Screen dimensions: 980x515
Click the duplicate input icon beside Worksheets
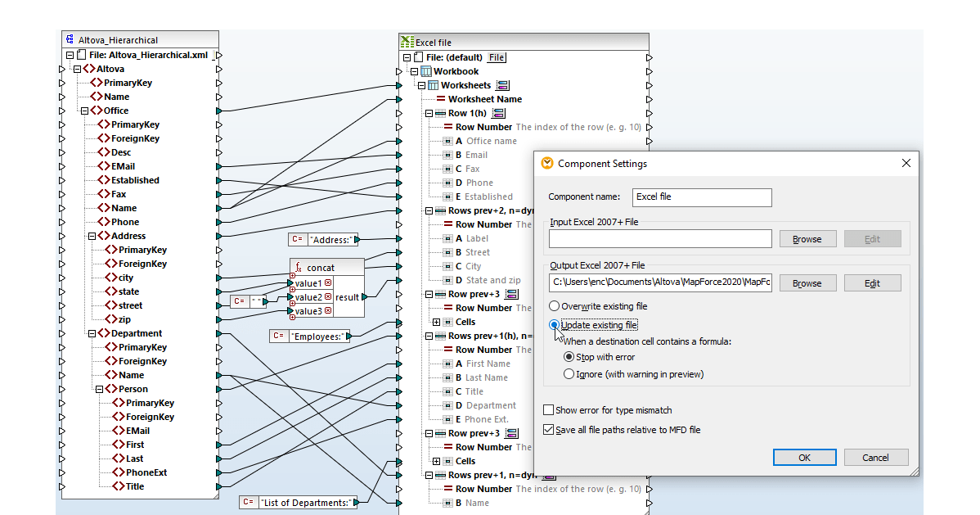point(503,84)
